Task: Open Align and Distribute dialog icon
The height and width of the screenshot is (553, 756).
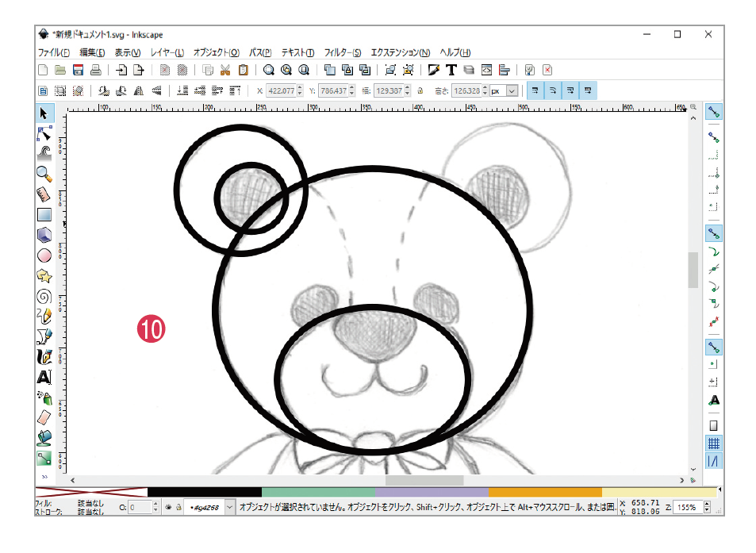Action: click(505, 70)
